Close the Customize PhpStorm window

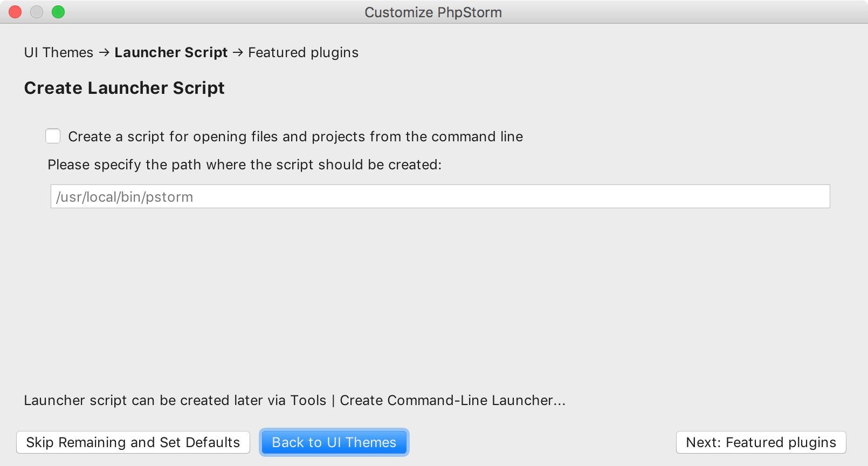click(15, 12)
